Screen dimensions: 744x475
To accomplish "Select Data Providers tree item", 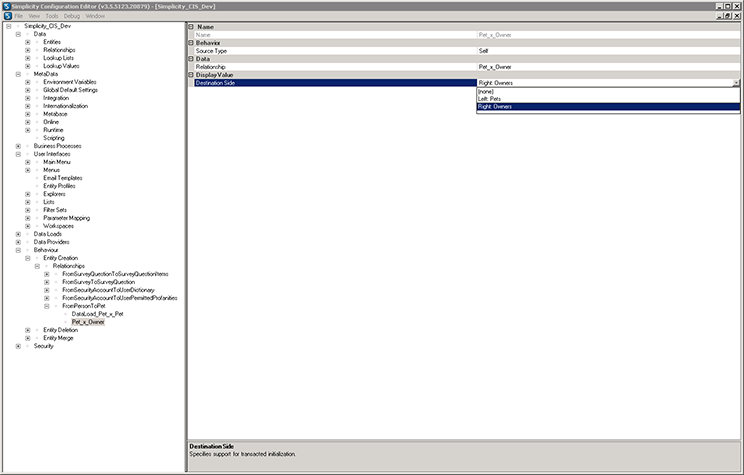I will (51, 242).
